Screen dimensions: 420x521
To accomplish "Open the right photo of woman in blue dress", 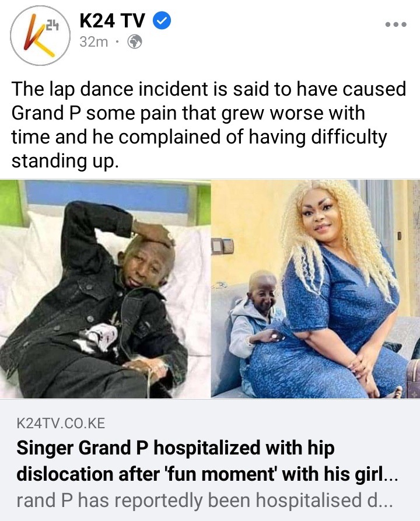I will [x=316, y=289].
